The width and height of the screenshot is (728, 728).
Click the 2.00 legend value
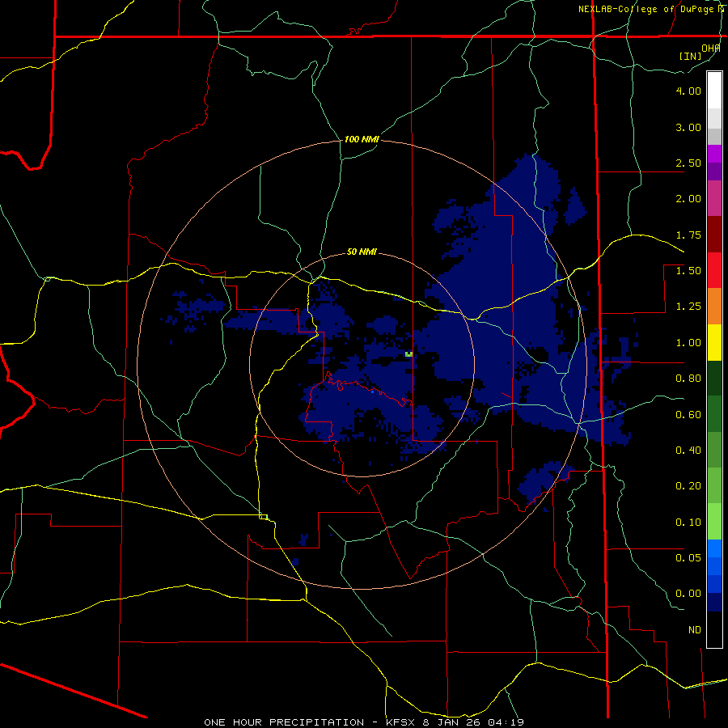pyautogui.click(x=688, y=199)
